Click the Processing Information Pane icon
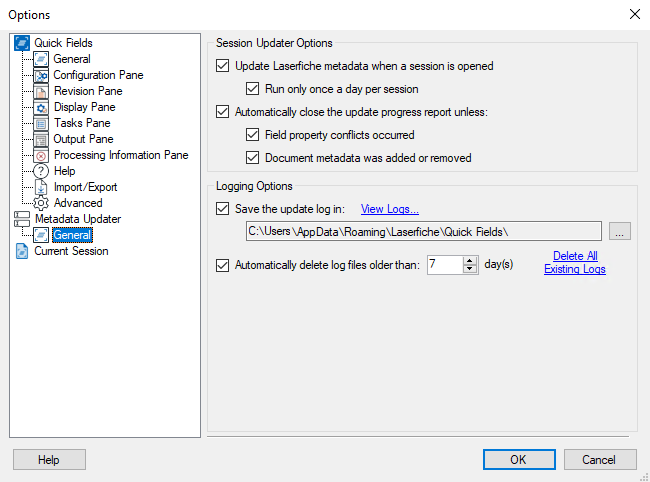 coord(41,155)
